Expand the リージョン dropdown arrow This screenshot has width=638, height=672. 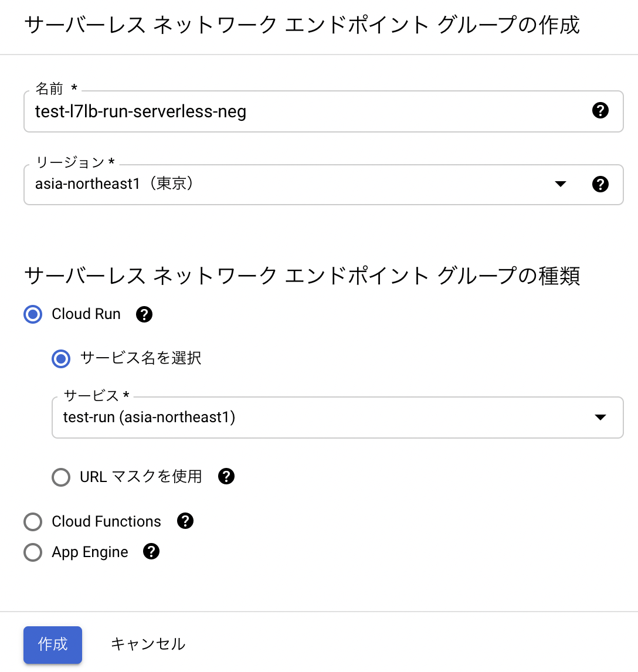[561, 184]
